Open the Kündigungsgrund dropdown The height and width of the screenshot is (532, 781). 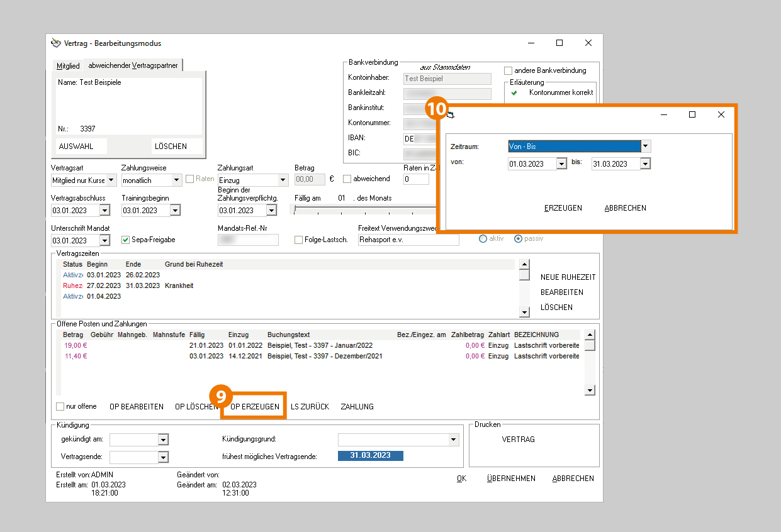(453, 440)
